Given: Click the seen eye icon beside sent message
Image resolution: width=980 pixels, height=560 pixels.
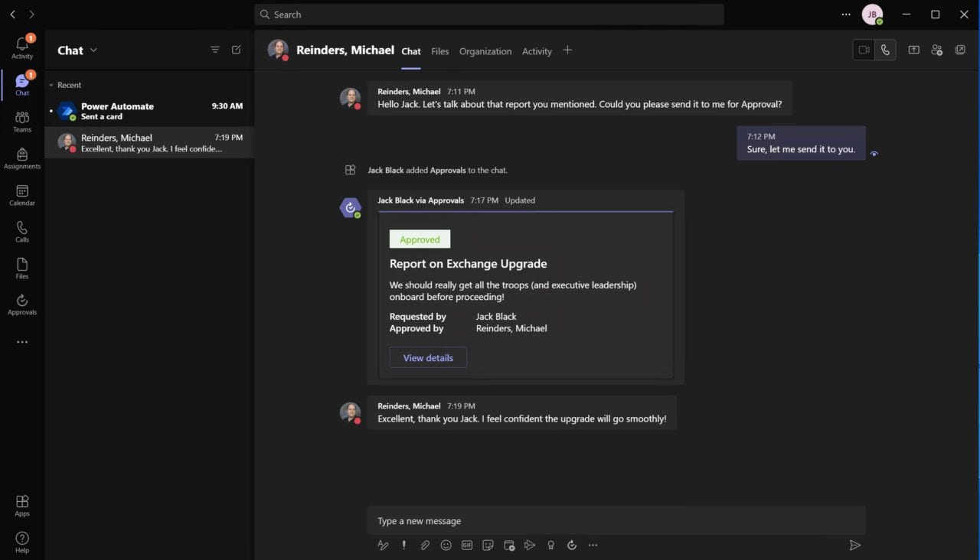Looking at the screenshot, I should click(874, 154).
